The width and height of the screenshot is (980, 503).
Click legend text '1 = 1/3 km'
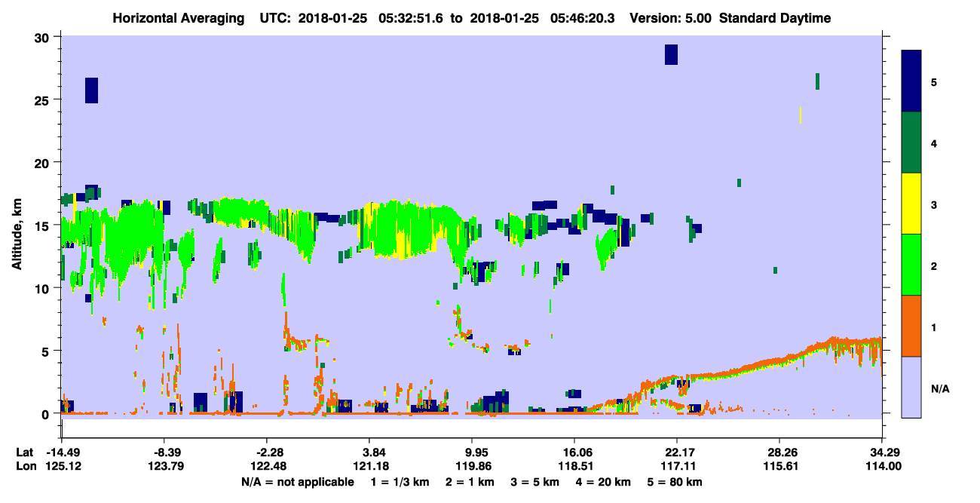pos(400,482)
